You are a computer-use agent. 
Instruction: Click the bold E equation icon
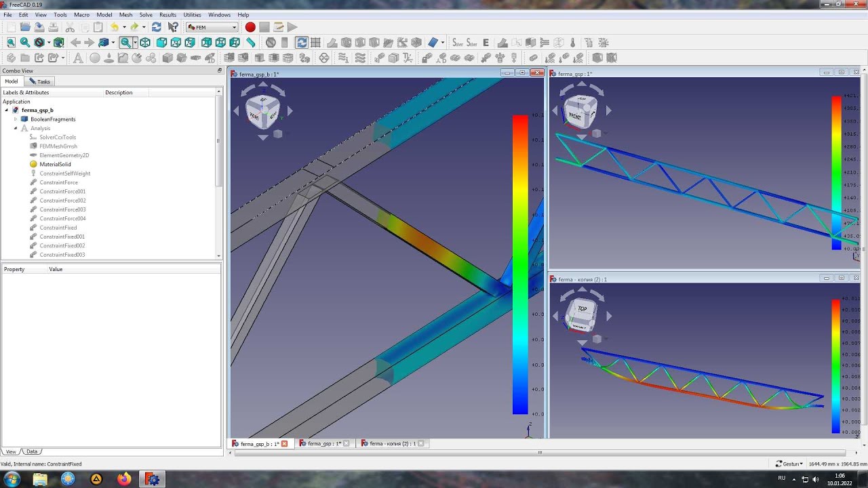click(486, 42)
